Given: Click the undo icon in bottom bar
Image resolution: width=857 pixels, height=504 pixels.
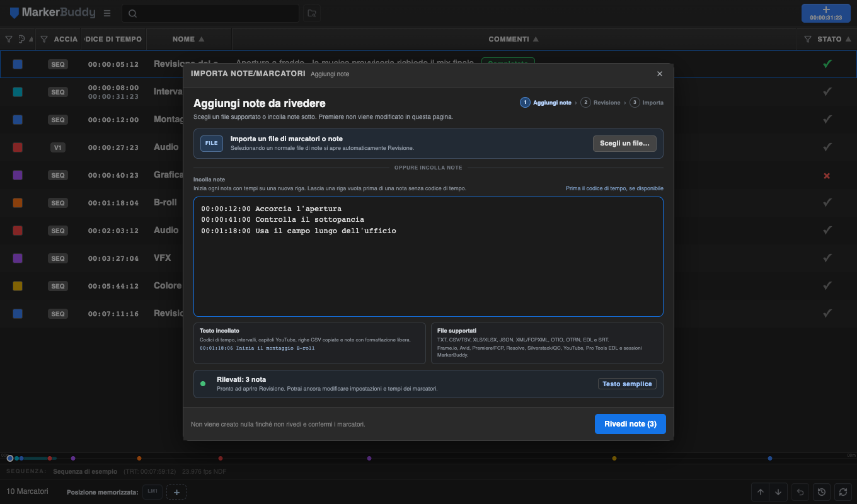Looking at the screenshot, I should [800, 492].
